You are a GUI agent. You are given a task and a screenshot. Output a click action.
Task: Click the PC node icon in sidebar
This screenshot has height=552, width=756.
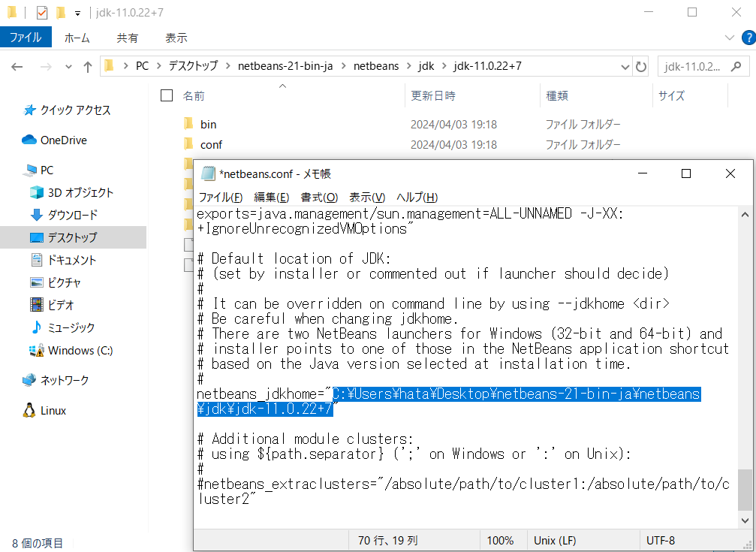tap(30, 170)
